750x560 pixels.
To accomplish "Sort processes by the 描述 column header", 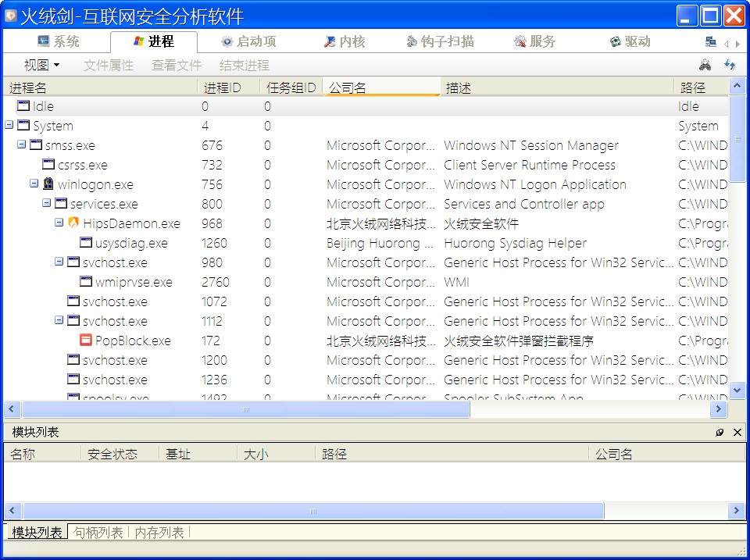I will pyautogui.click(x=557, y=87).
